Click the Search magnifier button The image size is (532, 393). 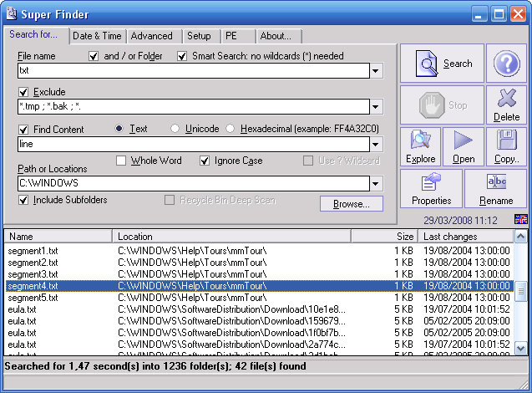point(442,64)
